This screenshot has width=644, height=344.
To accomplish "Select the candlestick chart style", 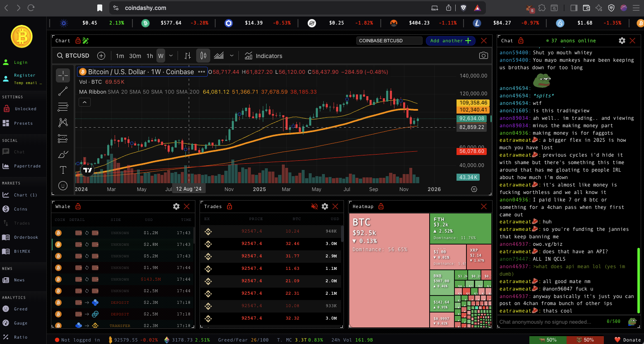I will [203, 56].
